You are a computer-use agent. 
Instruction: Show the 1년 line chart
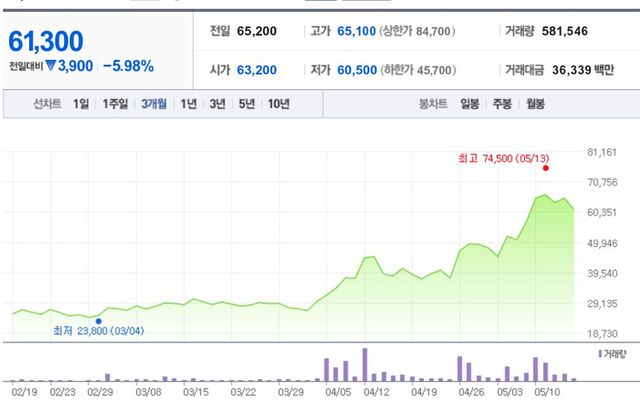tap(188, 104)
